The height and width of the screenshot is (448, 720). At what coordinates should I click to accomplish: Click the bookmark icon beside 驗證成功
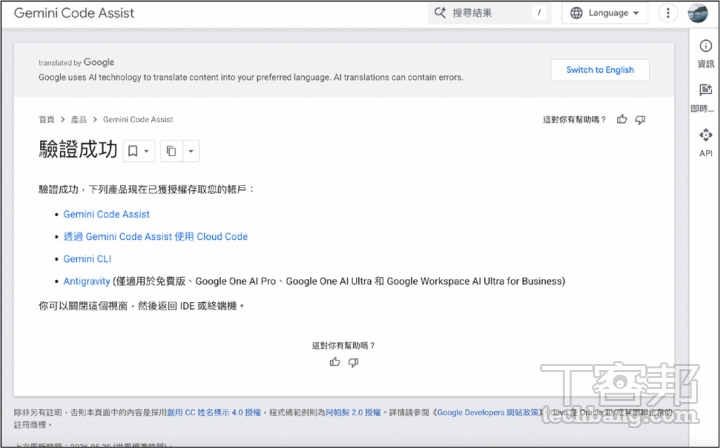click(133, 151)
